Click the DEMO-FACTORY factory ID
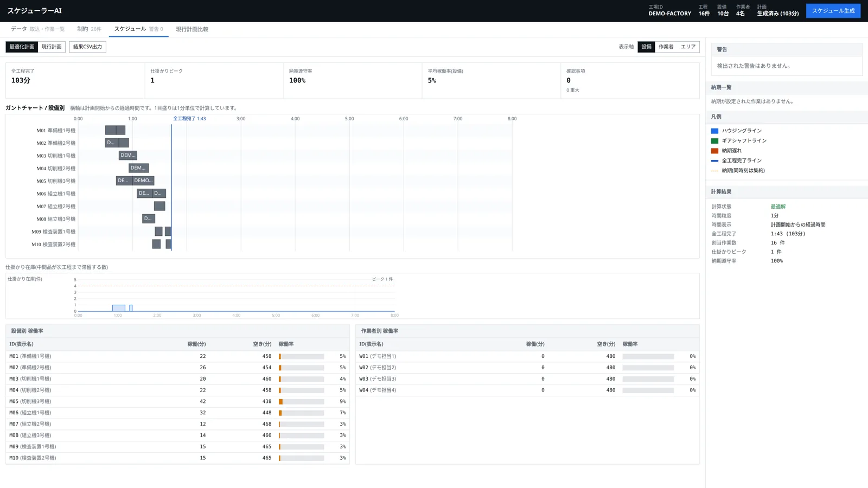This screenshot has height=488, width=868. [669, 14]
